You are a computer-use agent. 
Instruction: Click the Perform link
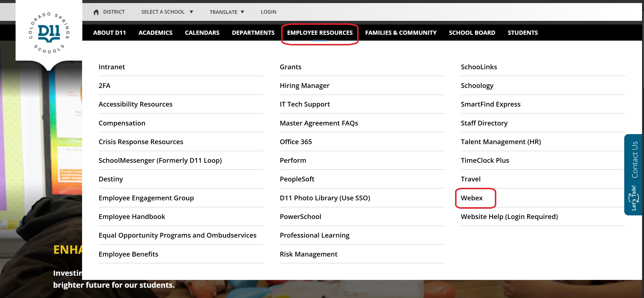coord(293,160)
